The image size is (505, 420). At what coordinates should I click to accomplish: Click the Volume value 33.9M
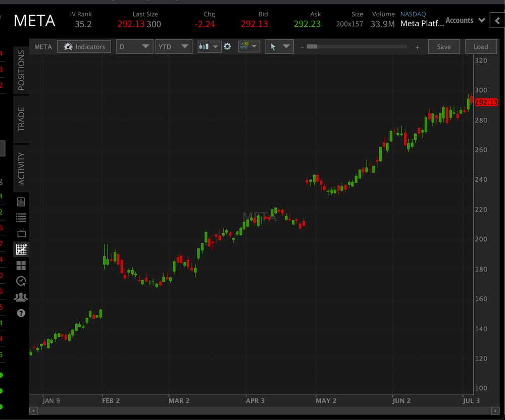click(x=382, y=24)
